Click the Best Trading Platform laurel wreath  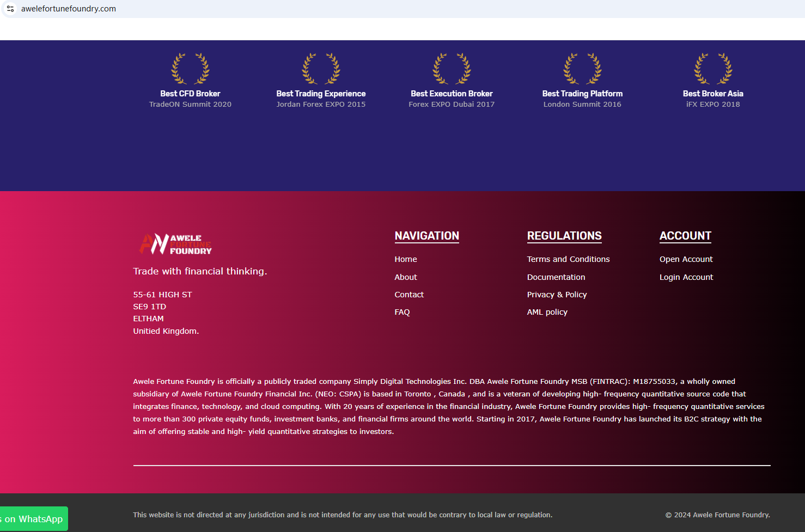pyautogui.click(x=582, y=69)
